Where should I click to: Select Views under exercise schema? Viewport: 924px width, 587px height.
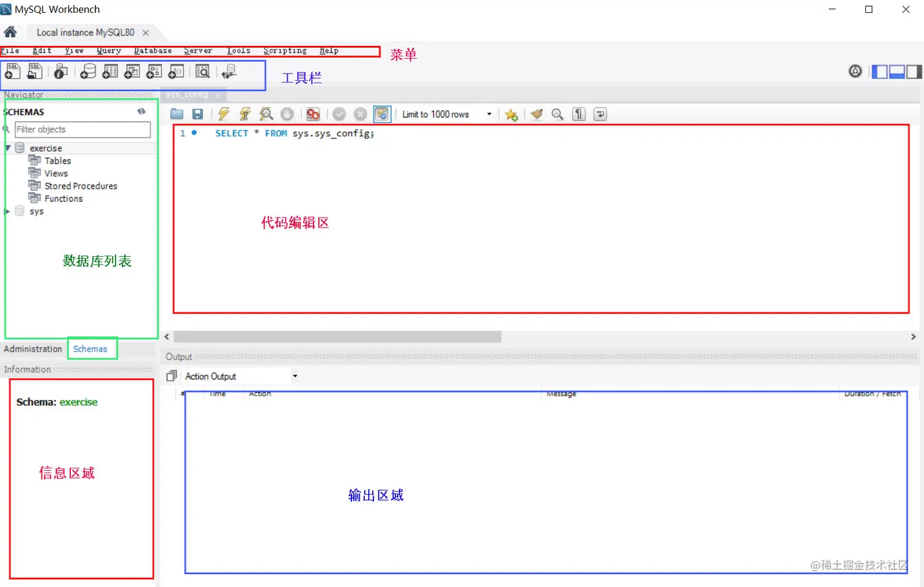click(56, 174)
